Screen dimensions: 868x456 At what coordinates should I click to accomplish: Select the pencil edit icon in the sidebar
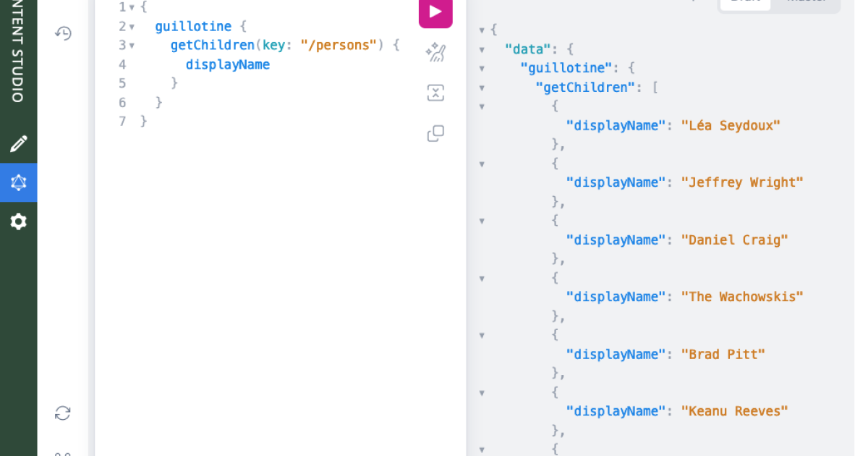point(18,143)
